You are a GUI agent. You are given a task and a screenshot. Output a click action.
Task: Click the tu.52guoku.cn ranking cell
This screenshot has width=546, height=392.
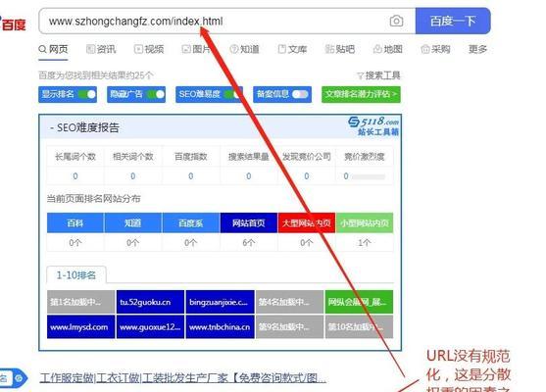[150, 302]
